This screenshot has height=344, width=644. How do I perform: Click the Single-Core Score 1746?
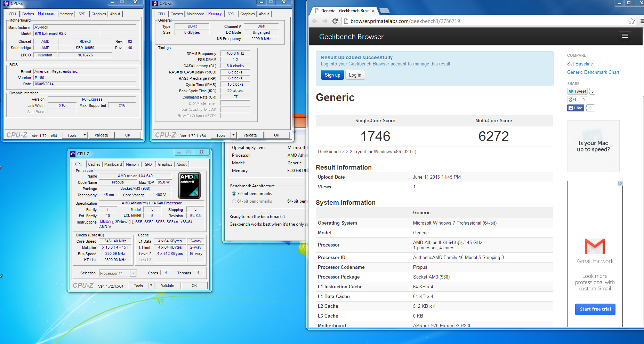pyautogui.click(x=375, y=136)
